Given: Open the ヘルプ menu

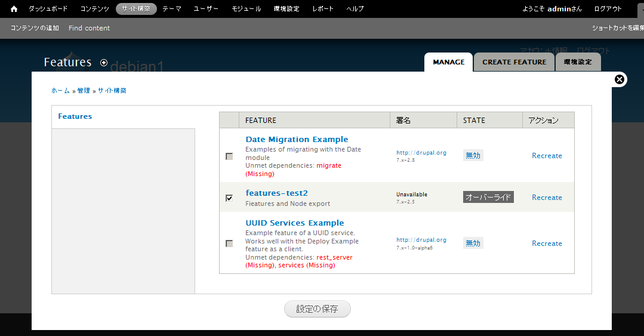Looking at the screenshot, I should 355,8.
